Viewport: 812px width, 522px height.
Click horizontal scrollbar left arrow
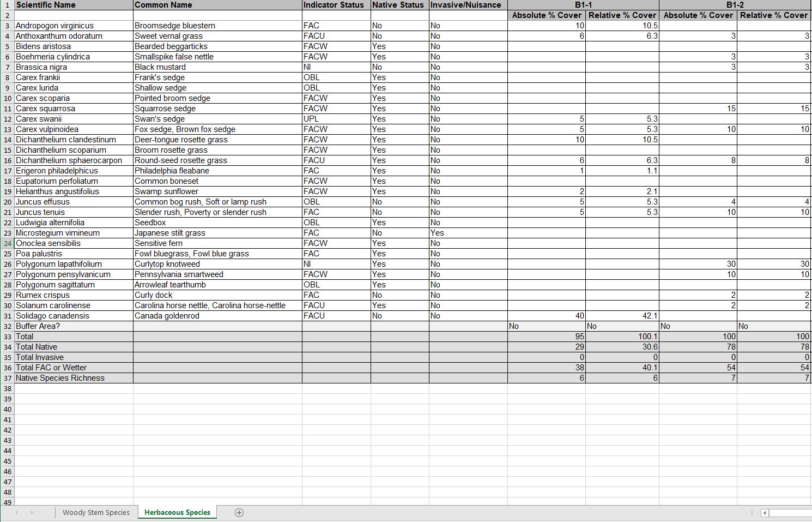[x=765, y=513]
